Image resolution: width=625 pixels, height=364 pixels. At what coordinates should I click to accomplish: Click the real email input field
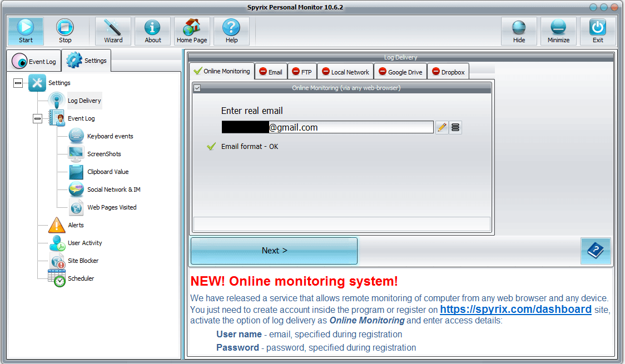tap(328, 127)
